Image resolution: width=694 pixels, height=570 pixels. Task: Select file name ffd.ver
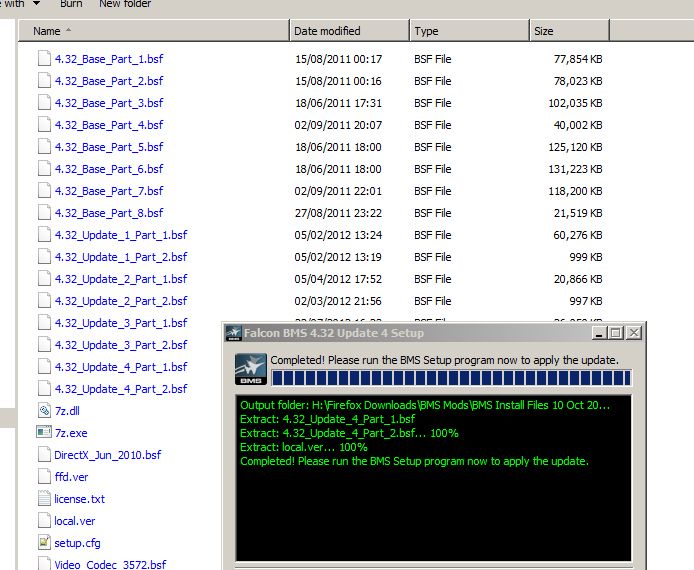click(71, 477)
